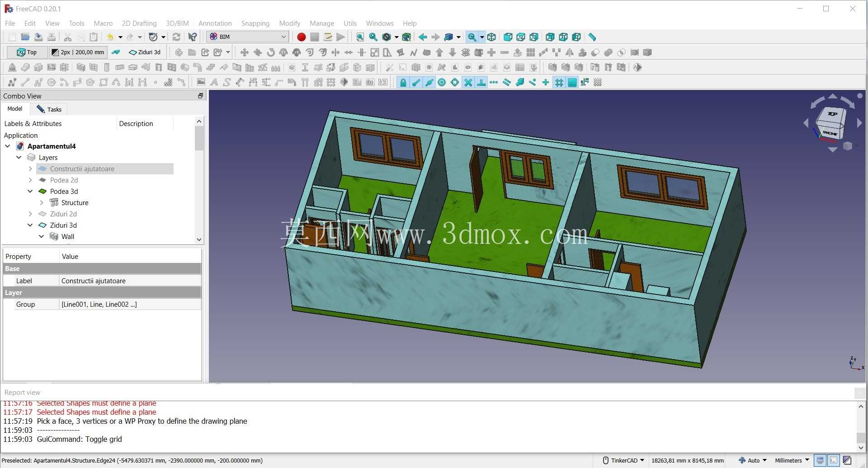Collapse the Apartamentul4 document node
The width and height of the screenshot is (868, 468).
click(x=8, y=146)
